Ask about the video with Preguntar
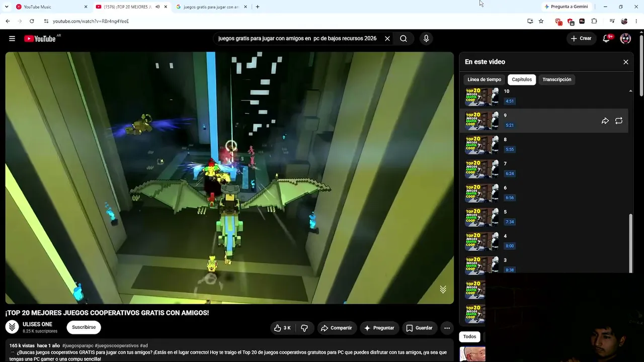Viewport: 644px width, 362px height. [x=379, y=328]
